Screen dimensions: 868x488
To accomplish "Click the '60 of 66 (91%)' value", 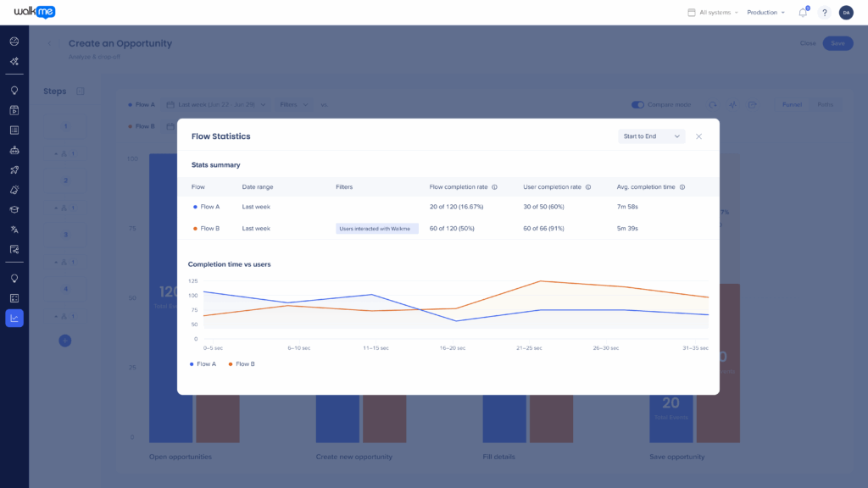I will pyautogui.click(x=543, y=229).
